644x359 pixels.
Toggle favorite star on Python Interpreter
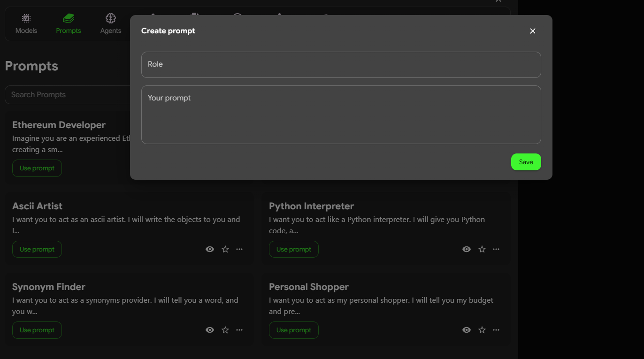482,249
